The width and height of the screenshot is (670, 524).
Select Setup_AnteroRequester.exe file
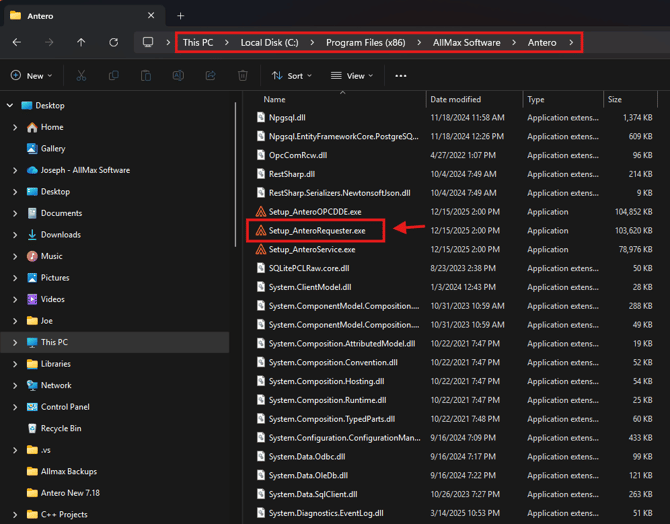(x=316, y=231)
